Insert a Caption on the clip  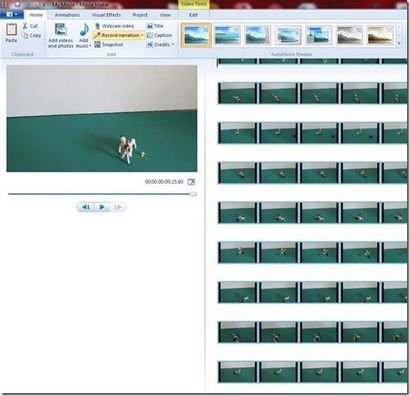tap(160, 35)
